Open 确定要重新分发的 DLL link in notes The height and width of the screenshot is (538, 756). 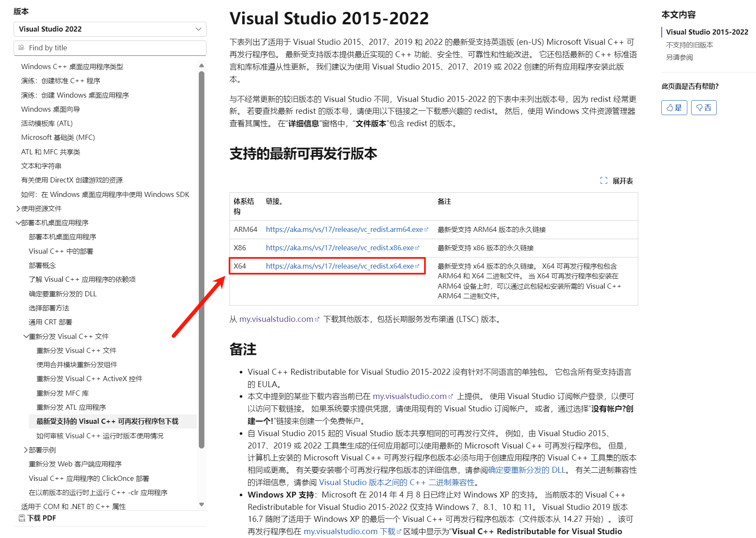(526, 470)
